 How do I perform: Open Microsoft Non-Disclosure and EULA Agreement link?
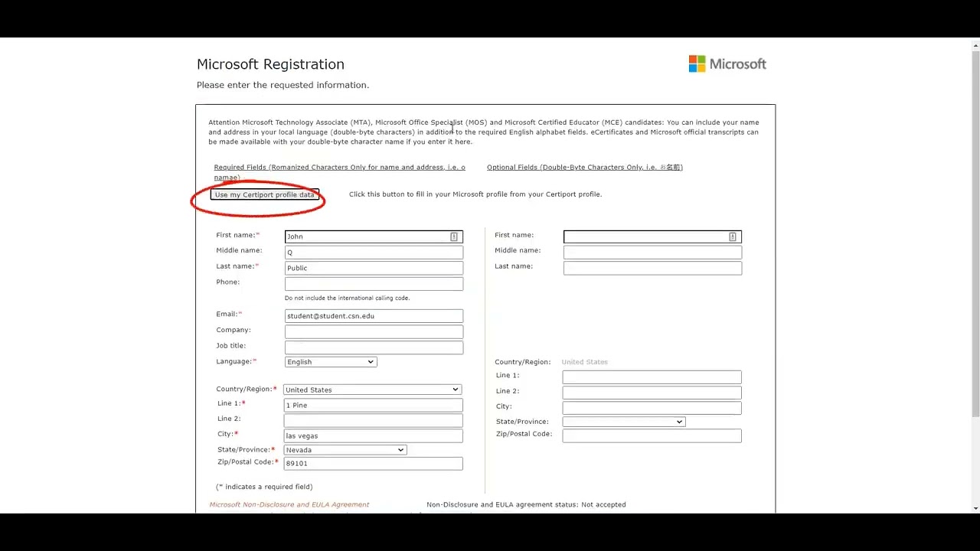289,504
